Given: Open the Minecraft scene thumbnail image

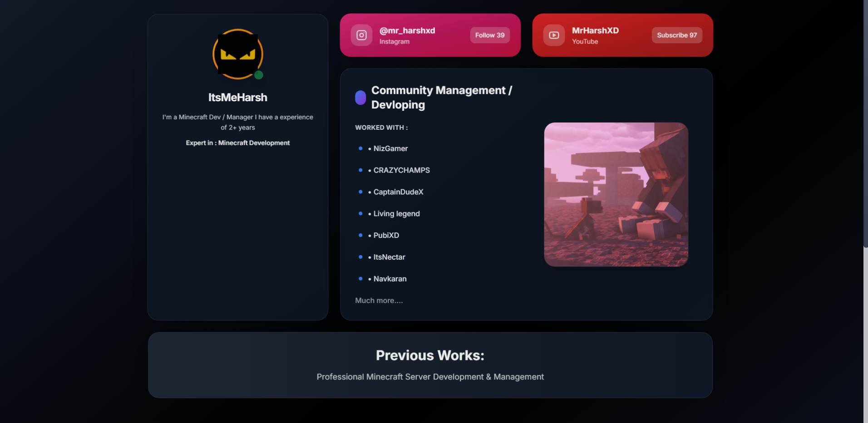Looking at the screenshot, I should click(x=616, y=194).
